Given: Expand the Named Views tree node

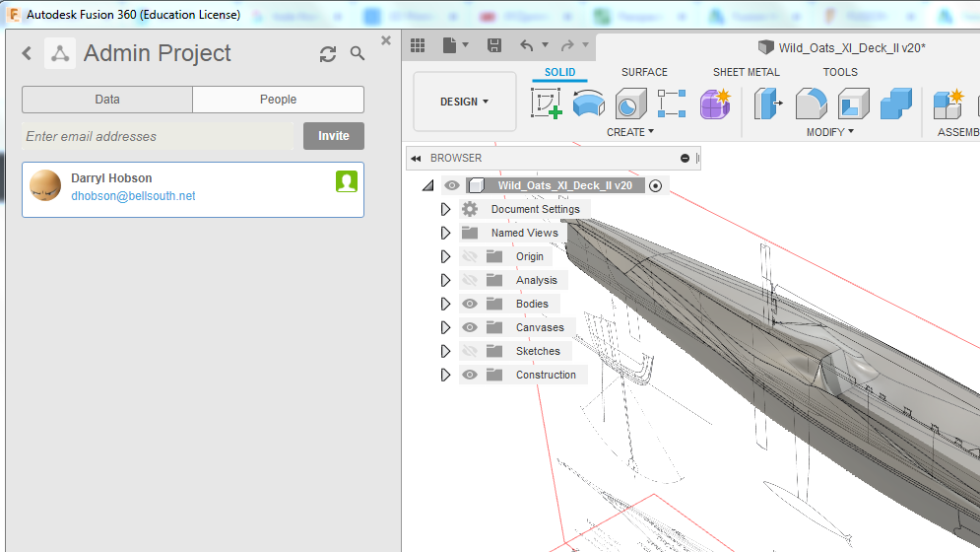Looking at the screenshot, I should (445, 233).
